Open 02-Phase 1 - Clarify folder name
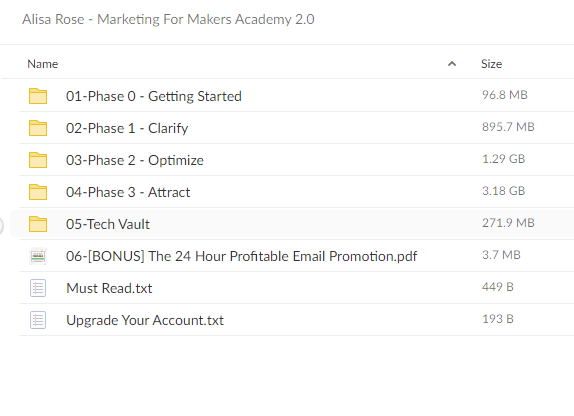Screen dimensions: 574x416 tap(127, 129)
